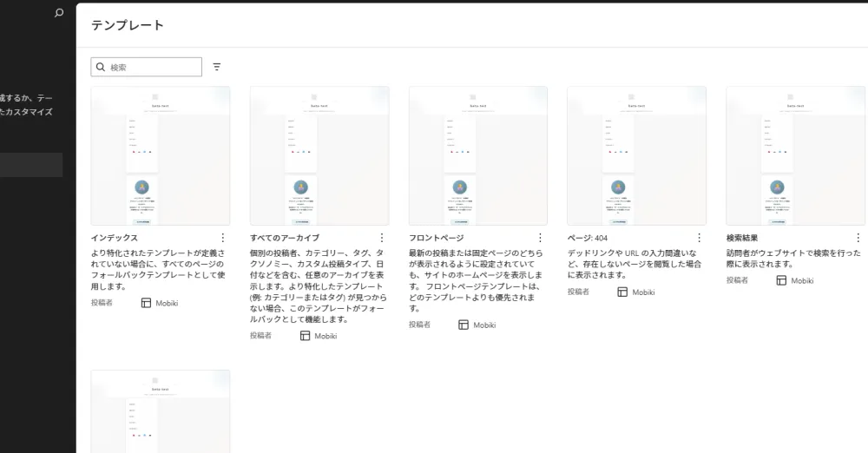
Task: Open the すべてのアーカイブ template preview thumbnail
Action: [x=319, y=155]
